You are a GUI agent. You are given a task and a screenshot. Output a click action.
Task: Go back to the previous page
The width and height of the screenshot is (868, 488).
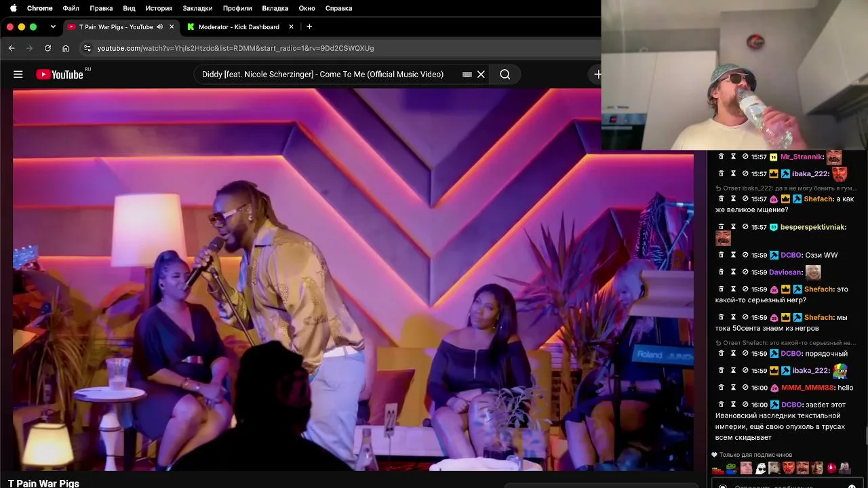(12, 48)
